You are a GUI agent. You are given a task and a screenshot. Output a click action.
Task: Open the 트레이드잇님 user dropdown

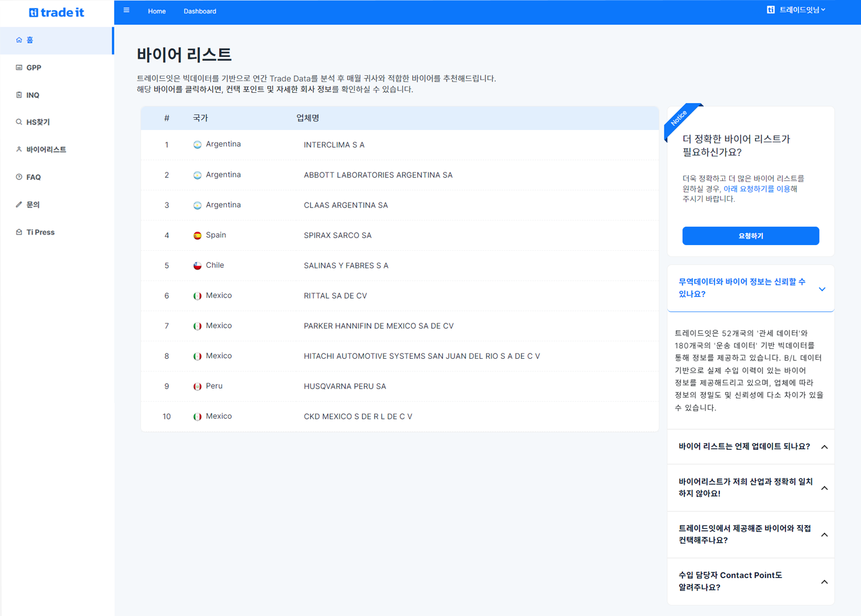point(797,10)
